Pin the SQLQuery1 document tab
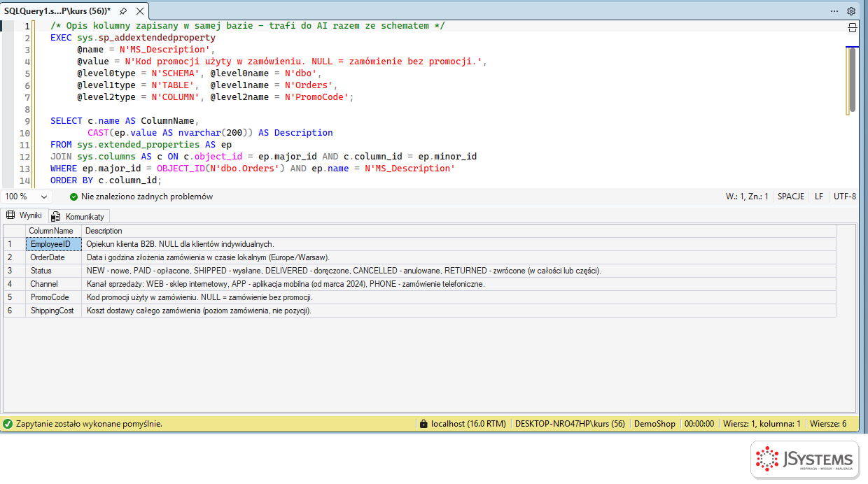 click(x=123, y=11)
